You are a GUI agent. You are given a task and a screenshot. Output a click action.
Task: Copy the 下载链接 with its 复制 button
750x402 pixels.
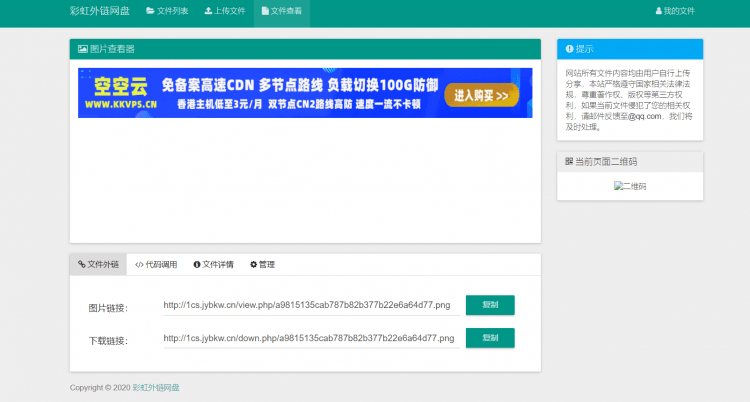[x=490, y=338]
